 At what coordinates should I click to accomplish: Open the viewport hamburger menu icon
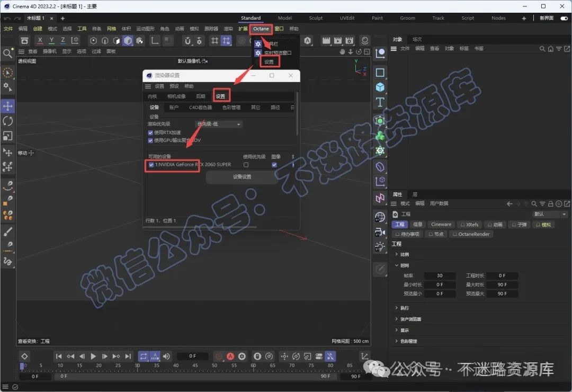pyautogui.click(x=22, y=51)
